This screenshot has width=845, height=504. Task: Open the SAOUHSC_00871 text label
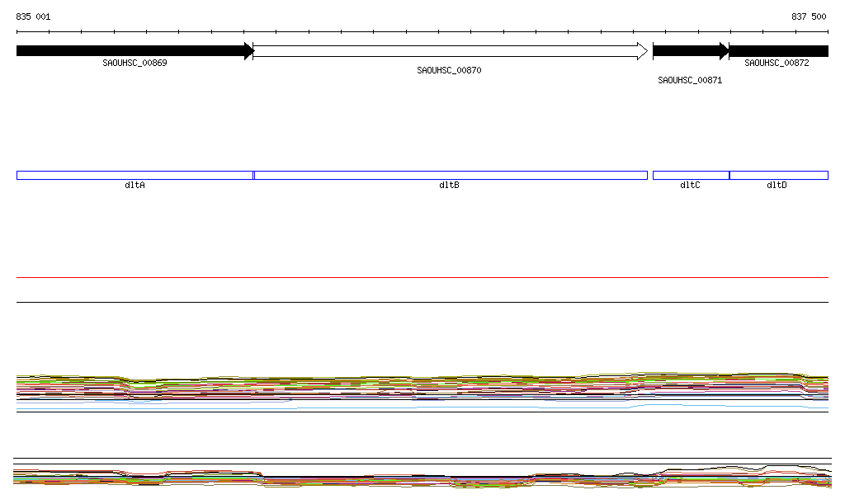(690, 81)
